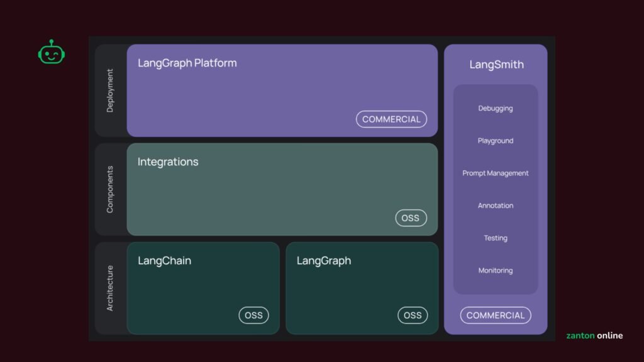Select the LangSmith panel title
The height and width of the screenshot is (362, 644).
tap(496, 65)
